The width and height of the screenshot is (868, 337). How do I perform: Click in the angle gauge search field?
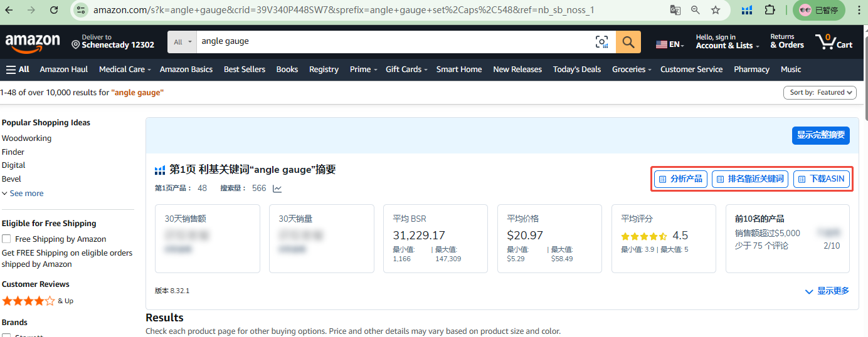(389, 42)
